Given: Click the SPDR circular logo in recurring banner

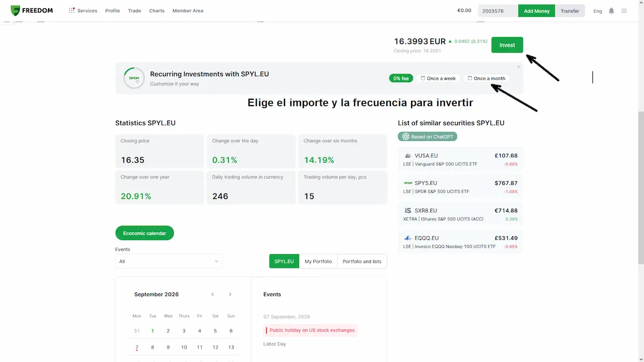Looking at the screenshot, I should [x=134, y=78].
